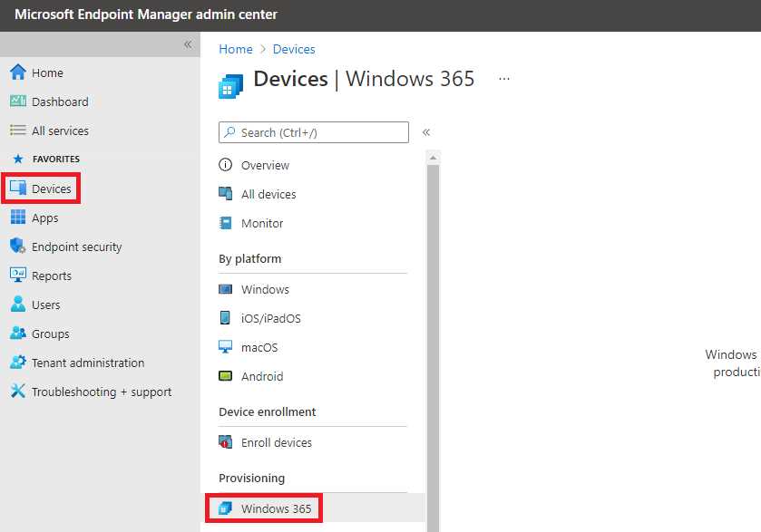Click the Search field
Image resolution: width=761 pixels, height=532 pixels.
point(313,132)
